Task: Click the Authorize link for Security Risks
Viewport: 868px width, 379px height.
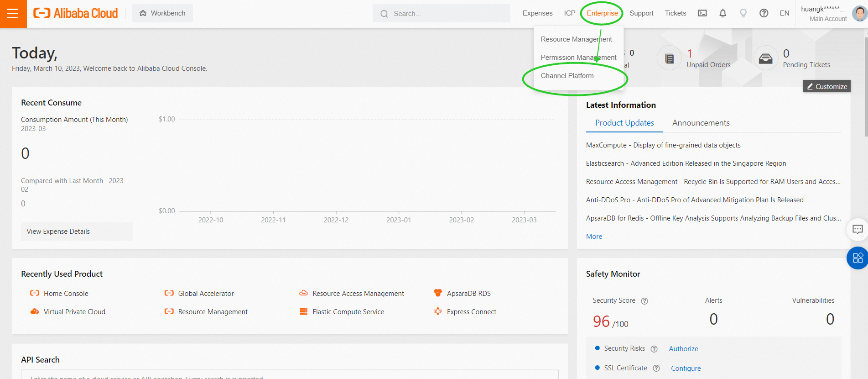Action: coord(683,349)
